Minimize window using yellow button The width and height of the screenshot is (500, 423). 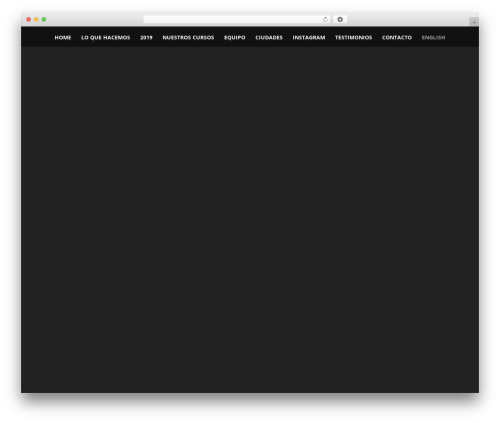pos(36,20)
